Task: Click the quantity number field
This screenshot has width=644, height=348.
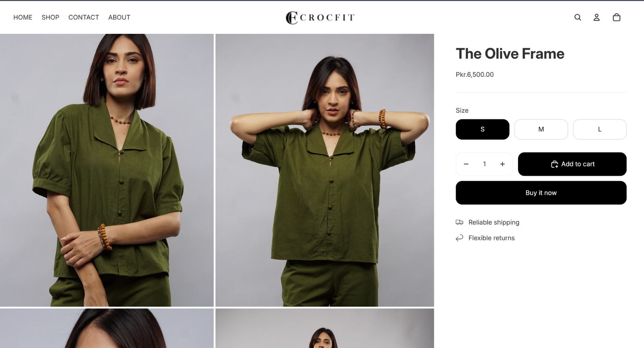Action: tap(484, 164)
